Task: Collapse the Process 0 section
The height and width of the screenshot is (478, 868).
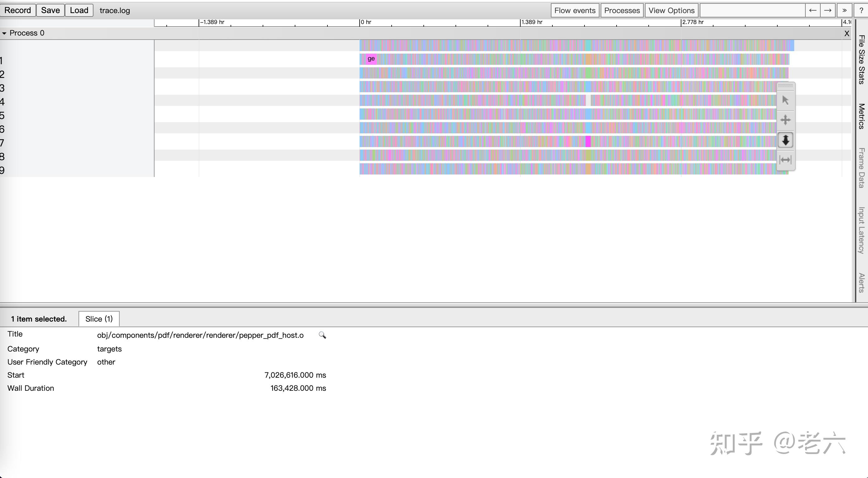Action: point(4,33)
